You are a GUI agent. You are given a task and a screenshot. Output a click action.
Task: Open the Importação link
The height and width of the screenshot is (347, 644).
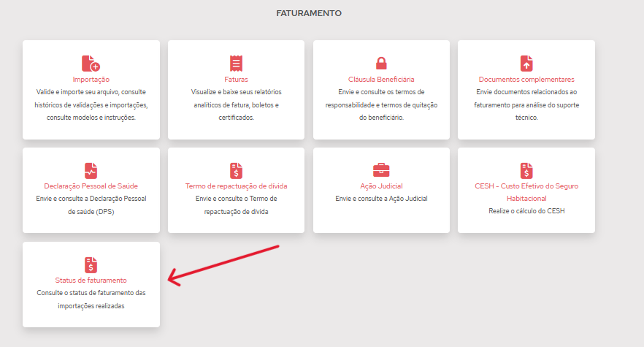pos(91,80)
